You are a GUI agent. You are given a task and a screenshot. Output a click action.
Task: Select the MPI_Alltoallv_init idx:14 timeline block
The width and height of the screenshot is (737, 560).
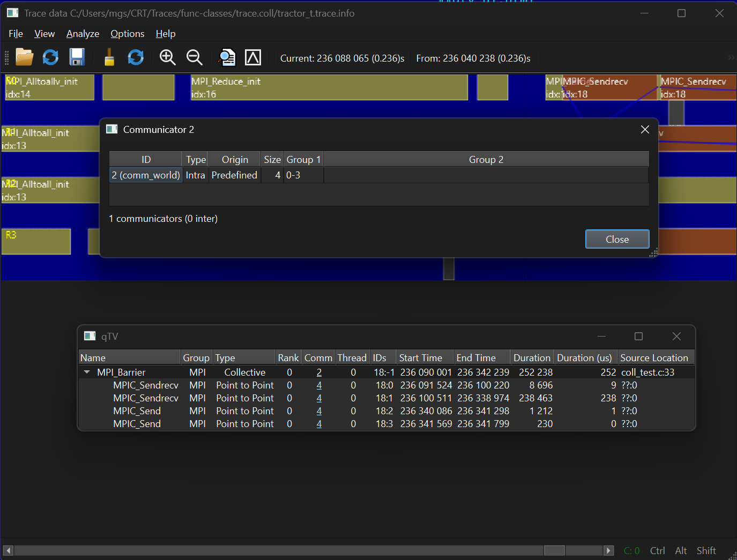49,87
